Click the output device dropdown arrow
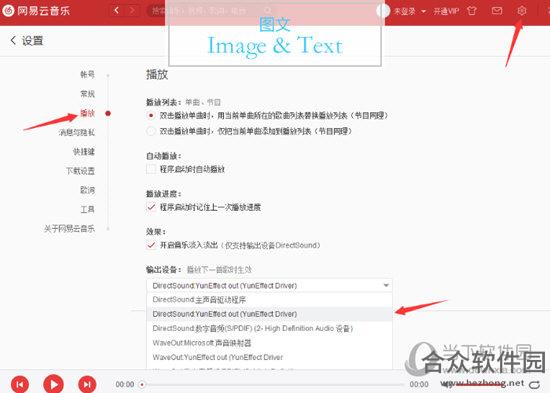 [x=386, y=286]
